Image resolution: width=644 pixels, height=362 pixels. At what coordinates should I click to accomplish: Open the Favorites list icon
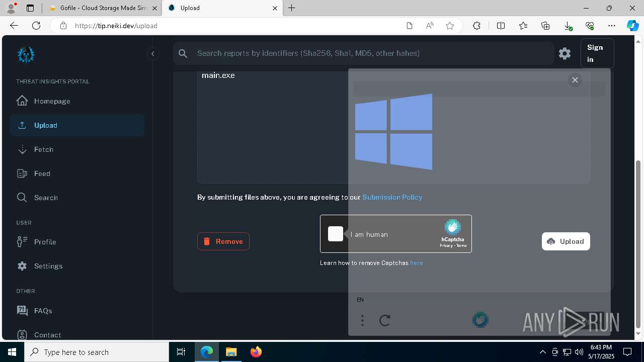click(523, 26)
